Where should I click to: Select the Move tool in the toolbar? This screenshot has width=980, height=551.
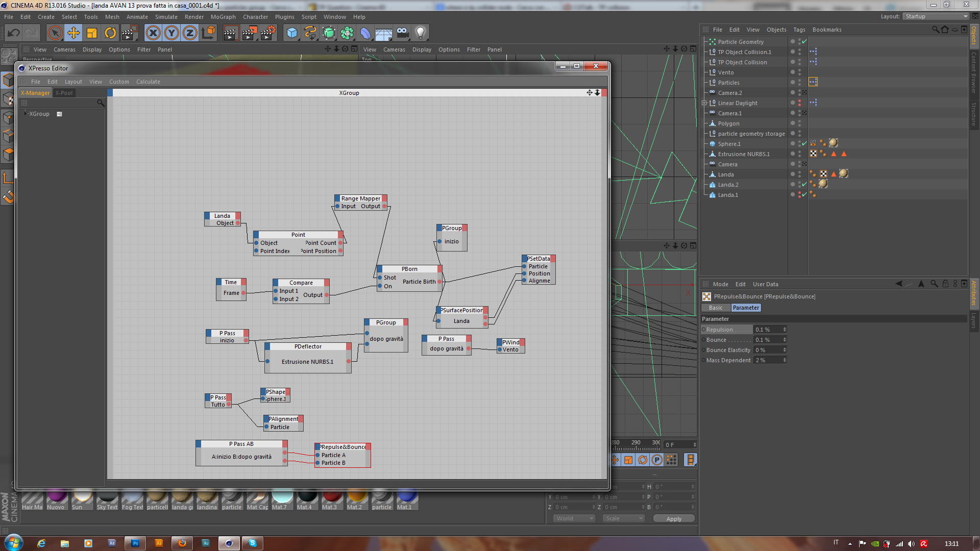click(73, 33)
